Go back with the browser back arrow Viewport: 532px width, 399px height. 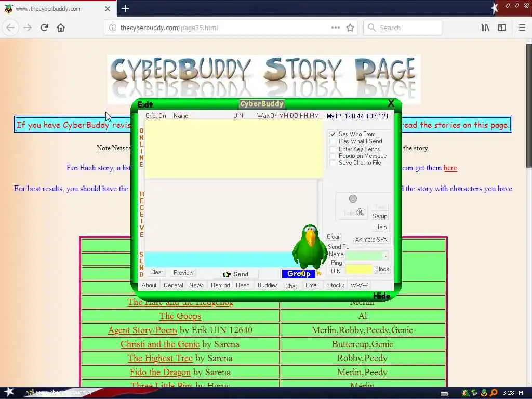(10, 28)
